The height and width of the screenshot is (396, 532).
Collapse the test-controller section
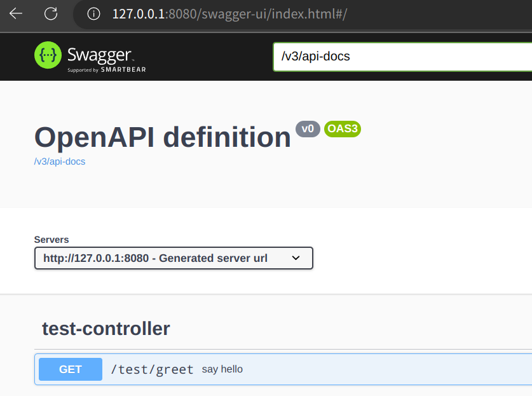(106, 329)
